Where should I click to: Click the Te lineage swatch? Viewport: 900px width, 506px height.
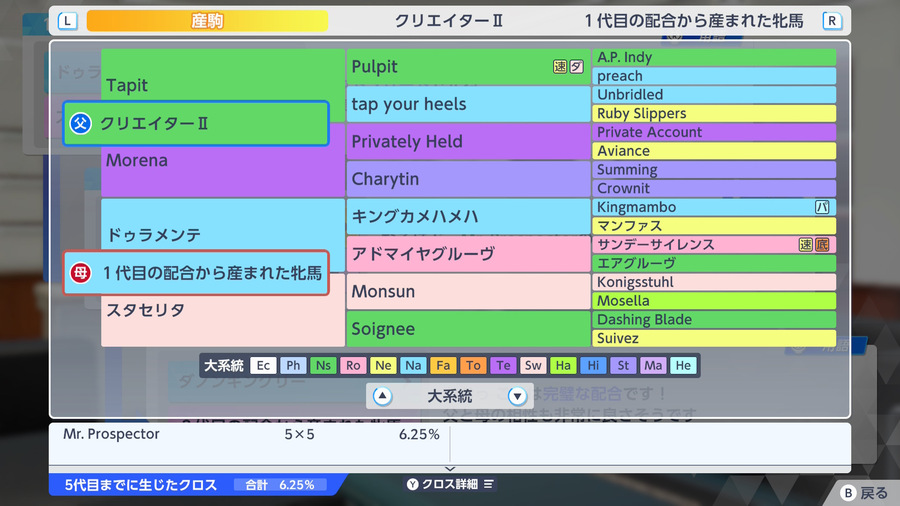pyautogui.click(x=503, y=365)
